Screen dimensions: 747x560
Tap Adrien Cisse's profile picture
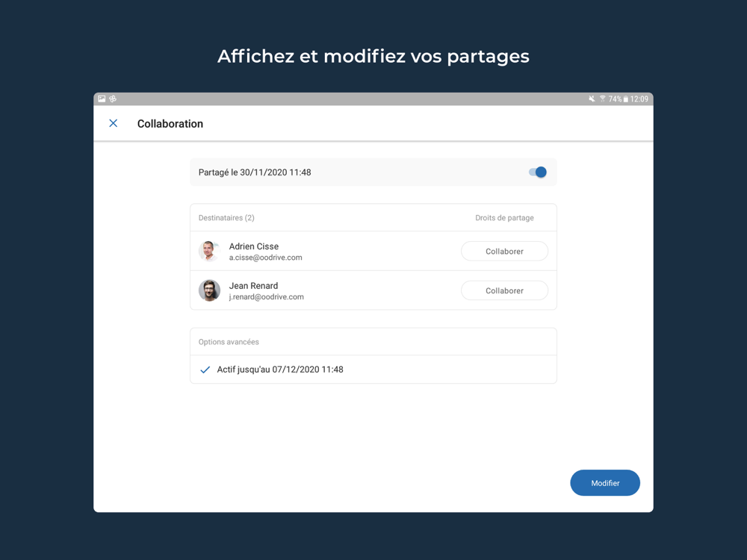[x=209, y=251]
